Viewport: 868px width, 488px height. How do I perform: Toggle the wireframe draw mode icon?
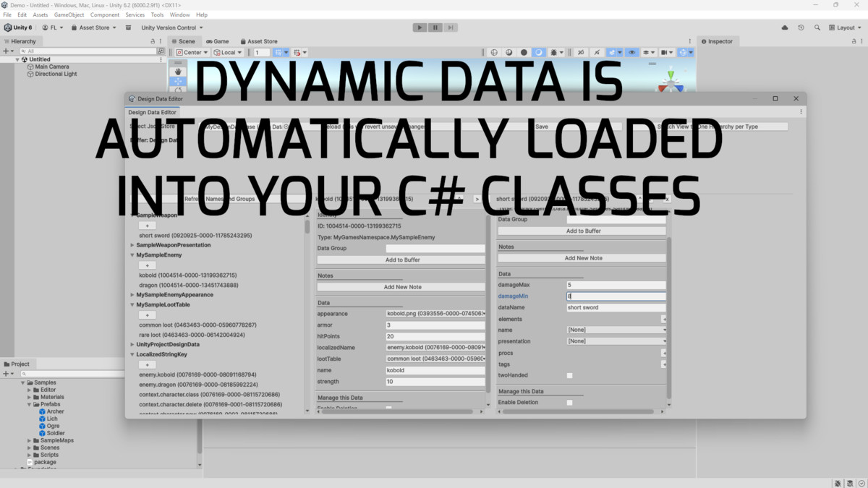click(x=494, y=52)
